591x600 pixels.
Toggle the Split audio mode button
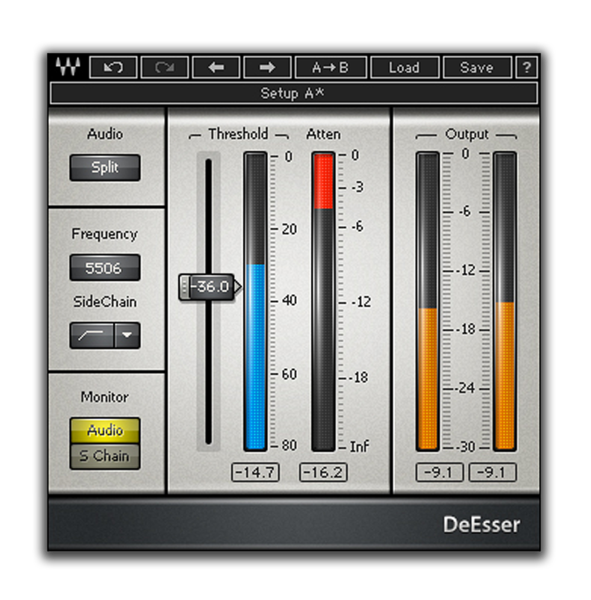coord(105,167)
